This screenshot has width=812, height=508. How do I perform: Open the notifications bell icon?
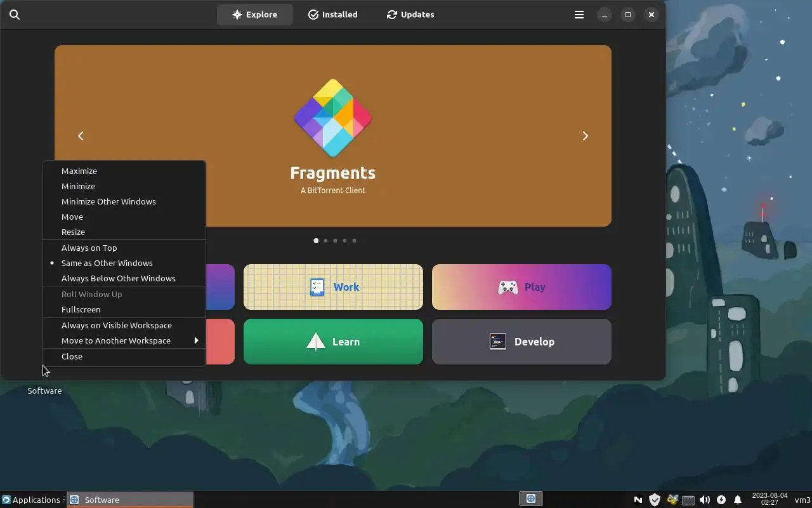click(x=738, y=500)
